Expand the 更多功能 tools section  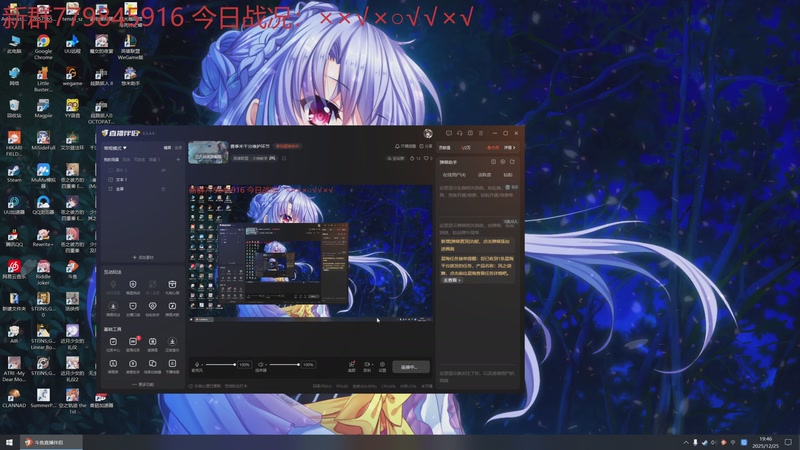pos(143,384)
